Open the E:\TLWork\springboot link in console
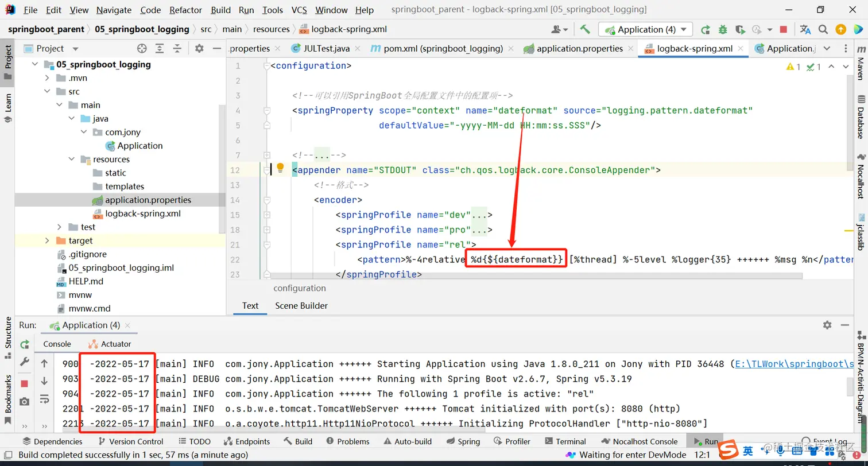Screen dimensions: 868x466 tap(794, 364)
